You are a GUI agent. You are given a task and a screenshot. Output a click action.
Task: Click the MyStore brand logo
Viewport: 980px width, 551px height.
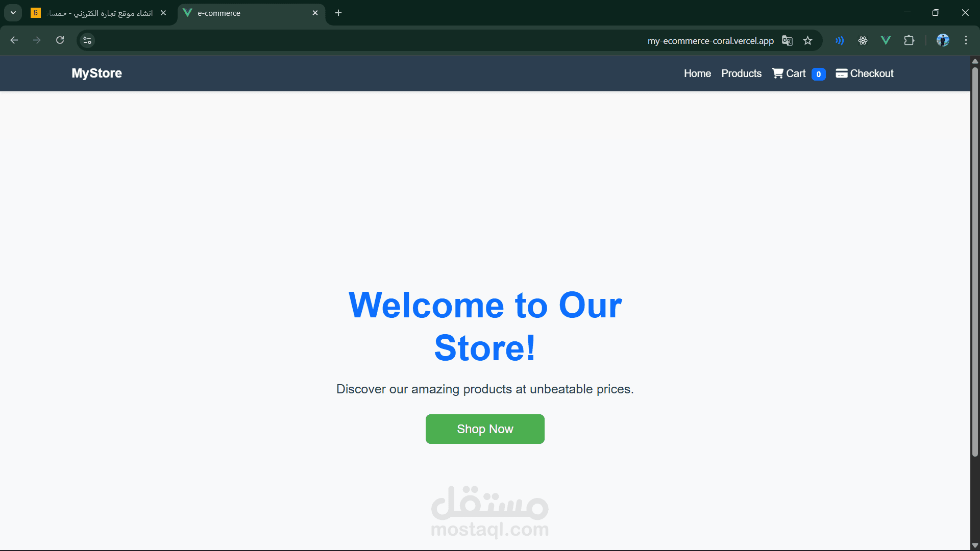click(x=96, y=73)
